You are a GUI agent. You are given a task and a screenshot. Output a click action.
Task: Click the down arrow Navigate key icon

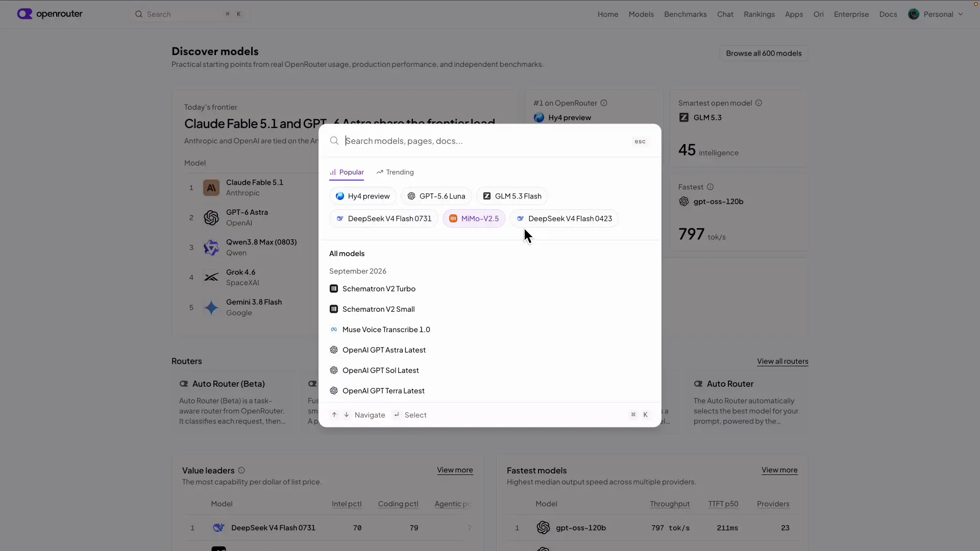347,415
